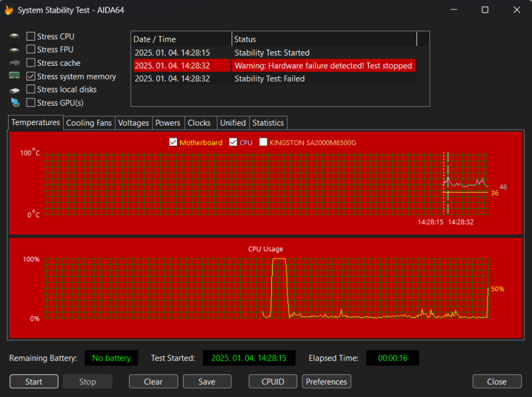Click the 14:28:15 time label below temperature graph
Viewport: 532px width, 397px height.
[x=430, y=222]
